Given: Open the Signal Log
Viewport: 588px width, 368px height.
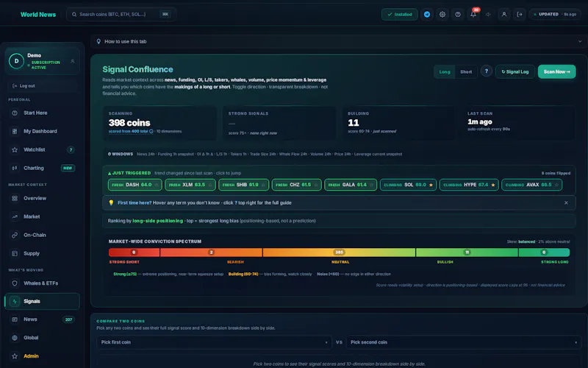Looking at the screenshot, I should coord(515,71).
